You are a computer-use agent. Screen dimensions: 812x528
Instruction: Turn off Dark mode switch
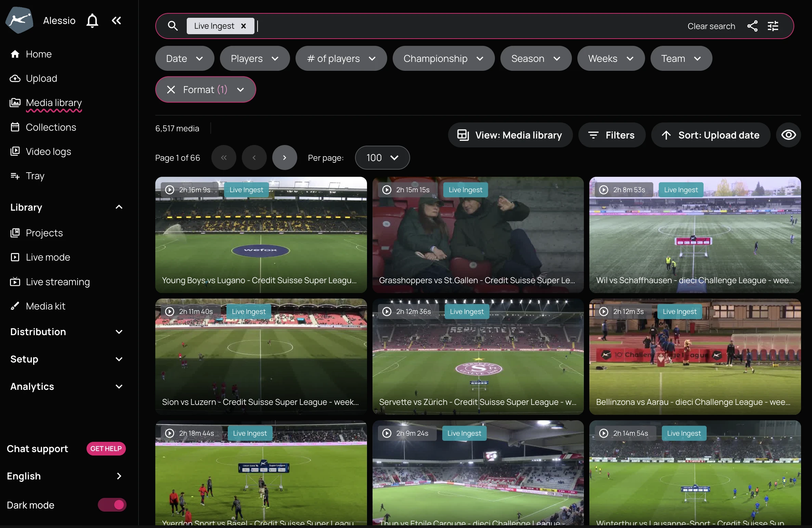pos(112,505)
